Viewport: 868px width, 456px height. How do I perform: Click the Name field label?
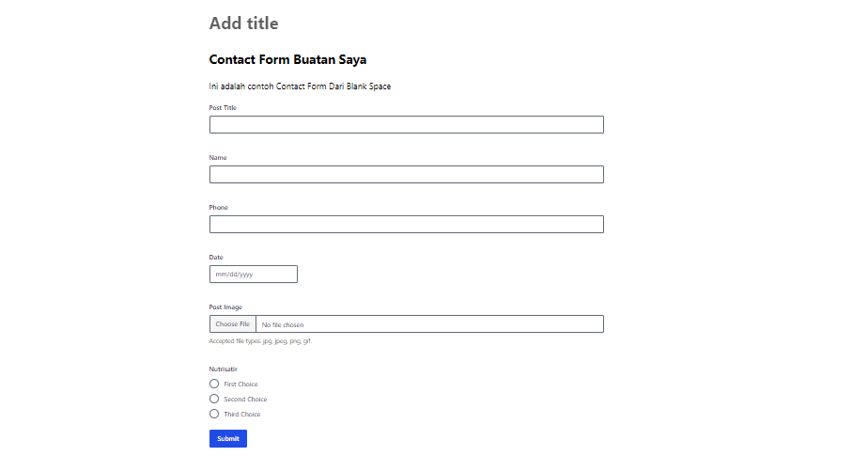coord(218,158)
